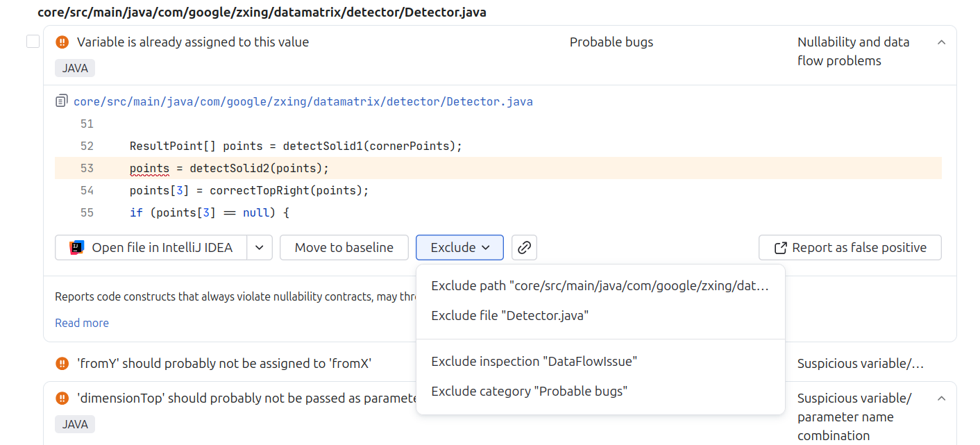Select Exclude inspection "DataFlowIssue"

coord(534,361)
